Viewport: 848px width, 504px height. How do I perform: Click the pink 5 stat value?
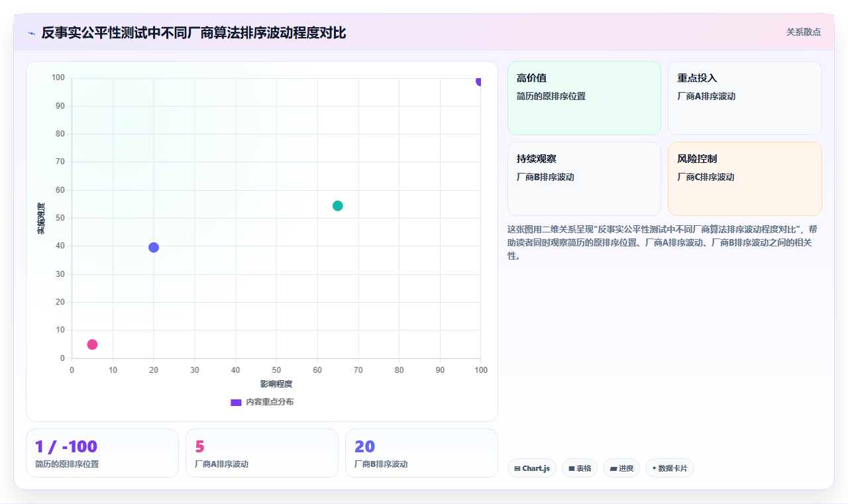(199, 446)
